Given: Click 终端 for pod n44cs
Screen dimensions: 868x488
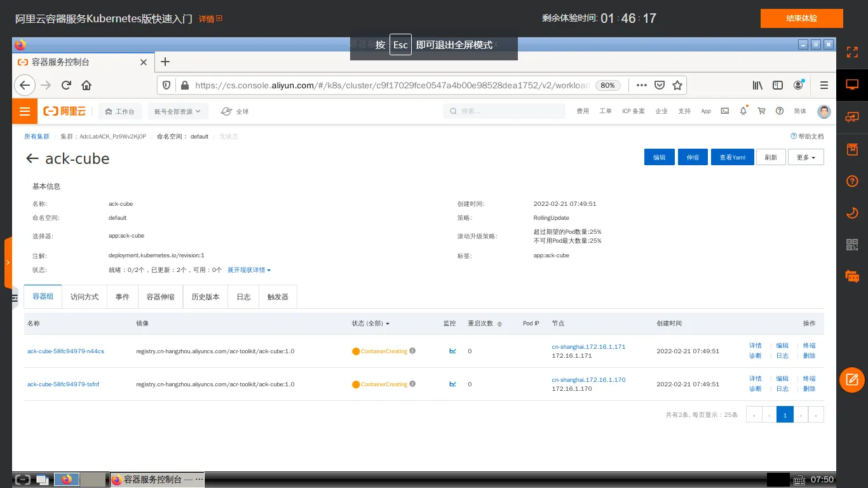Looking at the screenshot, I should click(x=809, y=346).
